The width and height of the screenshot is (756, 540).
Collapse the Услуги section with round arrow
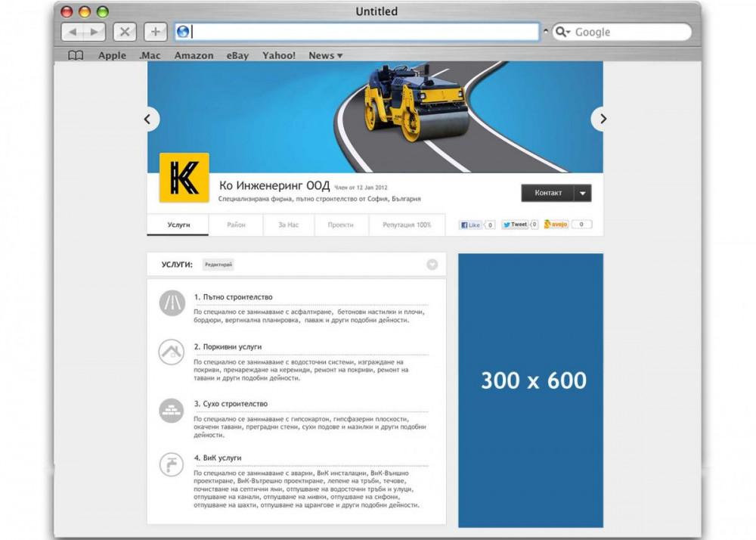(432, 265)
